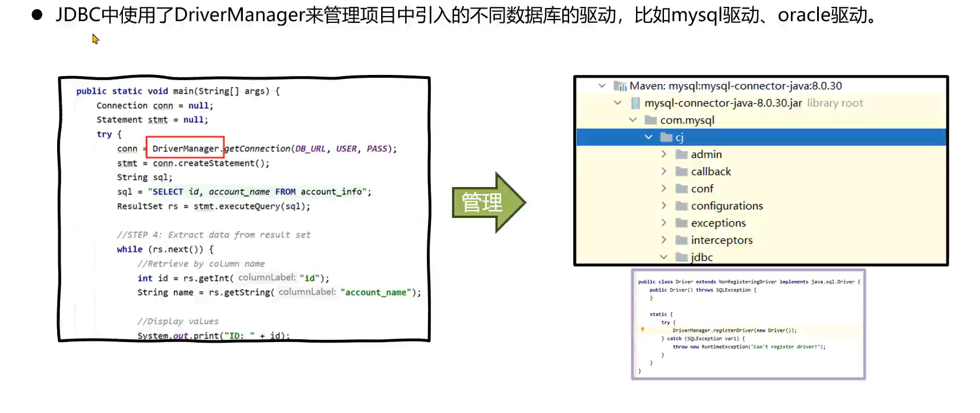Click the com.mysql package folder icon
The height and width of the screenshot is (413, 980).
650,120
